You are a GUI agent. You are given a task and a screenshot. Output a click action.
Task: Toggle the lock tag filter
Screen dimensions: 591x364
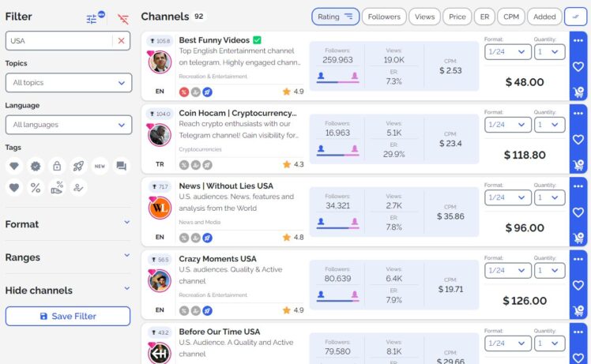pos(57,166)
